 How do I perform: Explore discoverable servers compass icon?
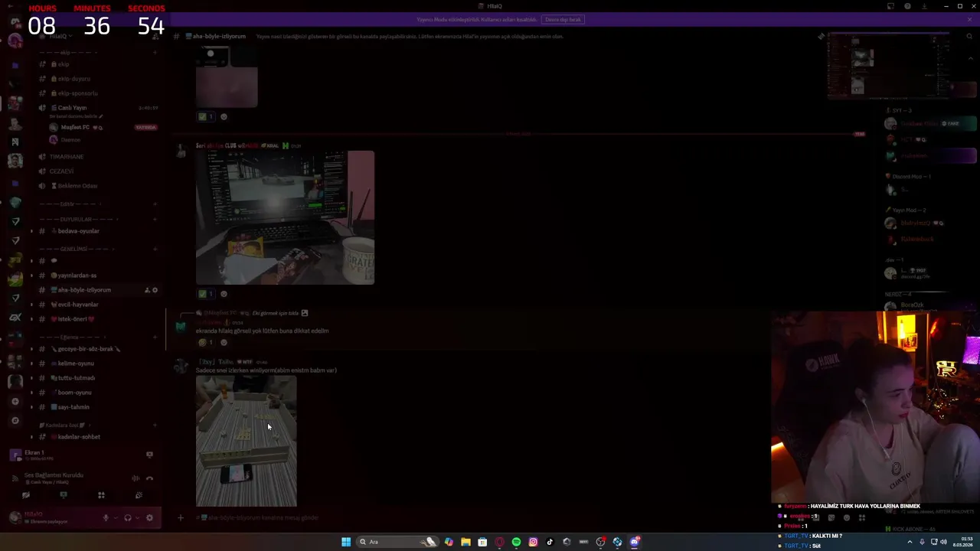point(15,420)
